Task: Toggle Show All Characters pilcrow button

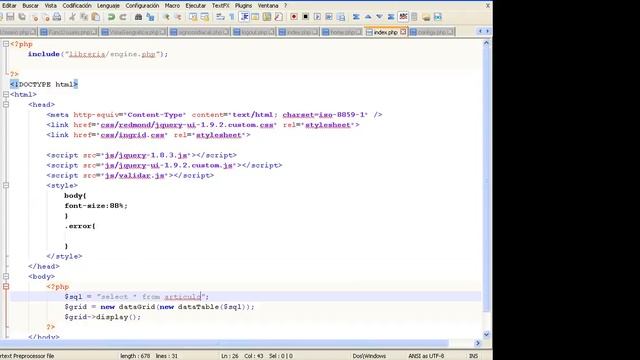Action: [231, 17]
